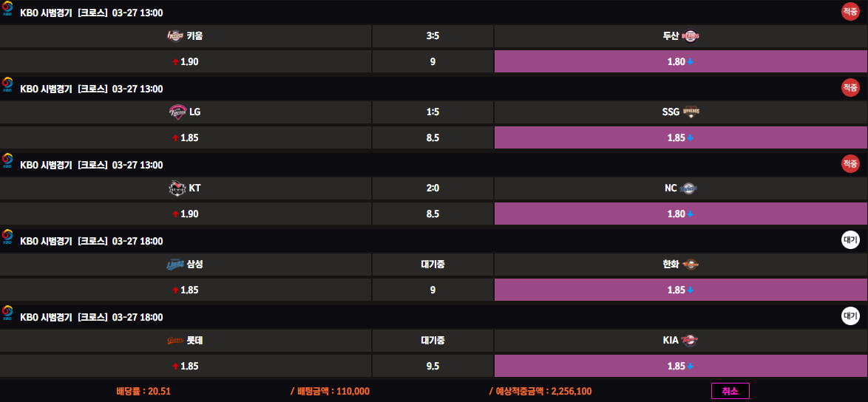Click 대기 status badge for Samsung–Hanwha game

(x=850, y=239)
